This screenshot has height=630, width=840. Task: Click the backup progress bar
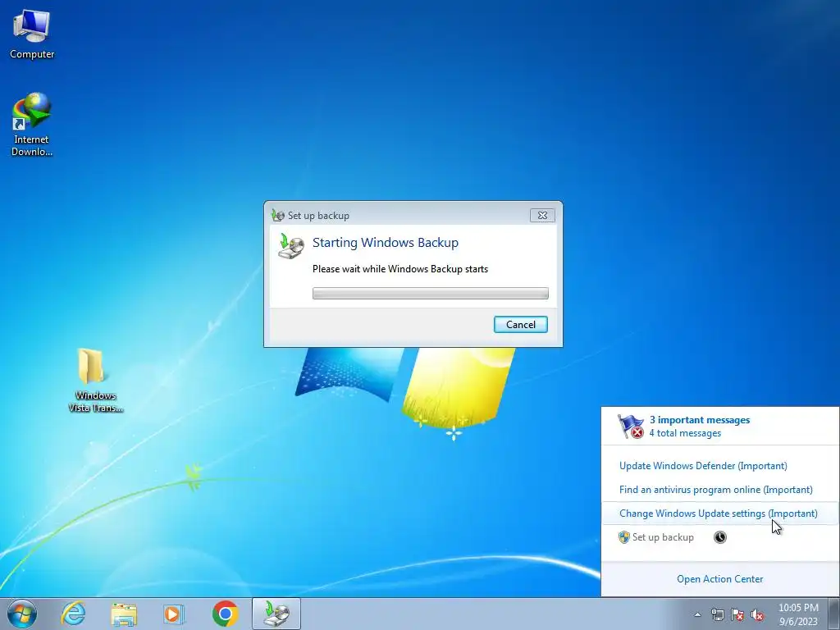coord(430,293)
